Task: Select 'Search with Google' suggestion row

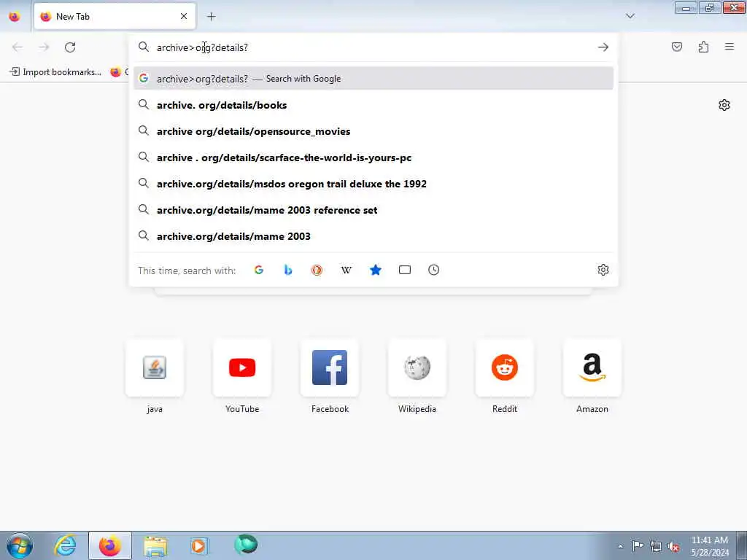Action: (x=373, y=79)
